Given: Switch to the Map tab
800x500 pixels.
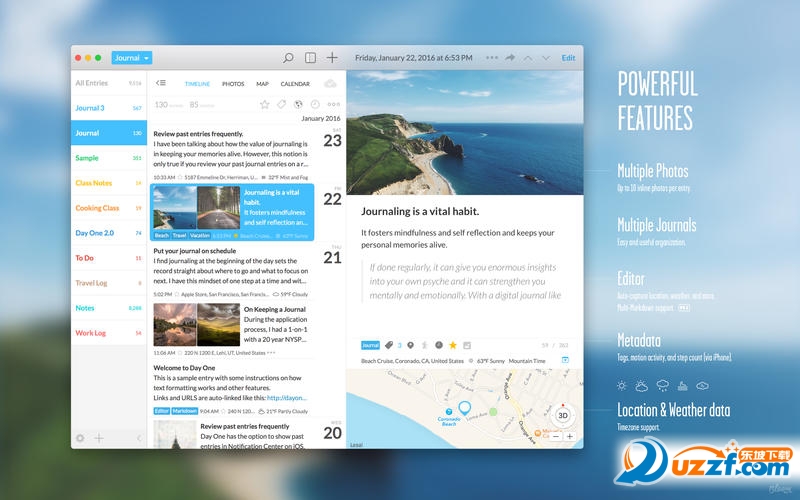Looking at the screenshot, I should (262, 84).
